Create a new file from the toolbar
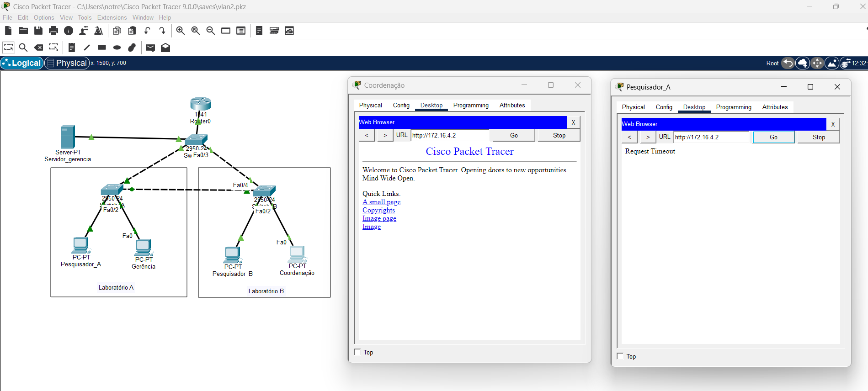 (8, 31)
